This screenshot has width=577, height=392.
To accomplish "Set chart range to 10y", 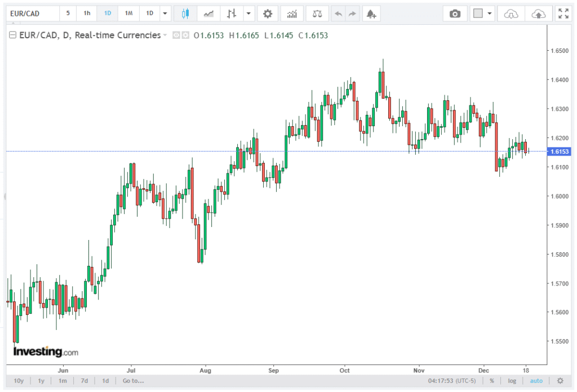I will (19, 381).
